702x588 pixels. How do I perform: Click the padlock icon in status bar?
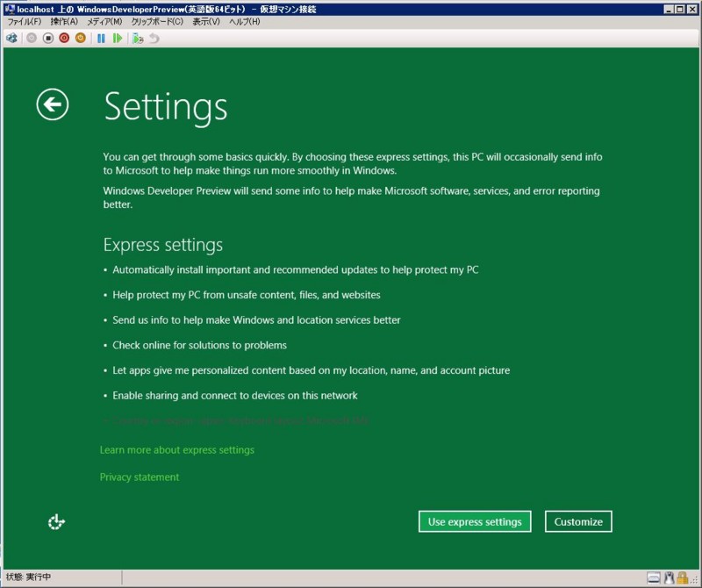pos(683,577)
